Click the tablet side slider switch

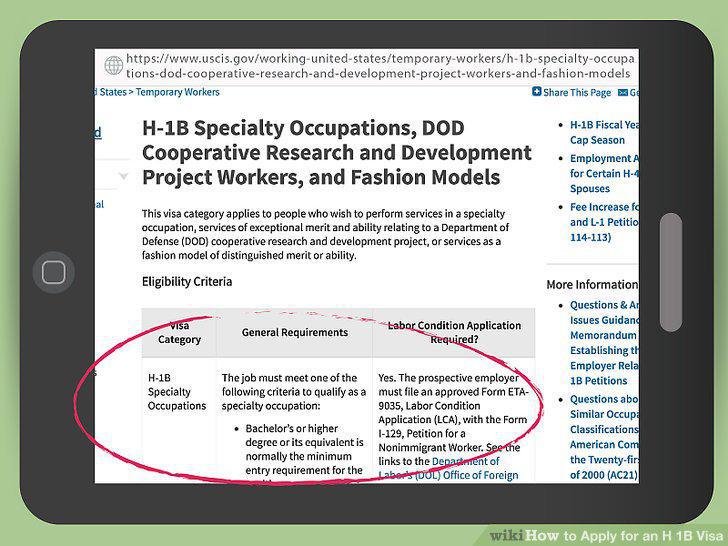[x=671, y=272]
